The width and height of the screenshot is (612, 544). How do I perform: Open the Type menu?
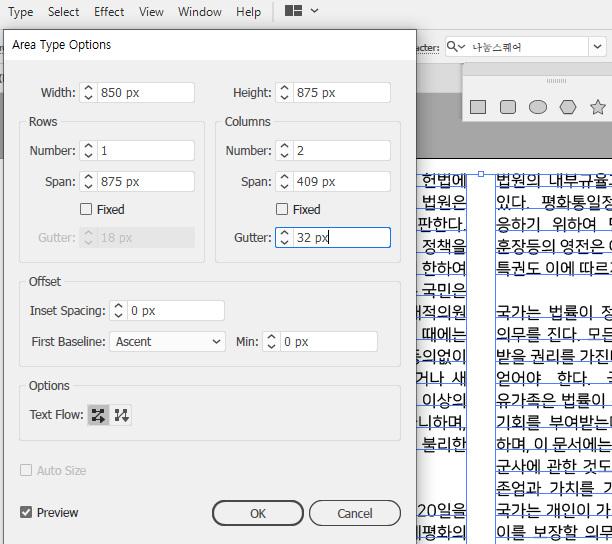21,12
